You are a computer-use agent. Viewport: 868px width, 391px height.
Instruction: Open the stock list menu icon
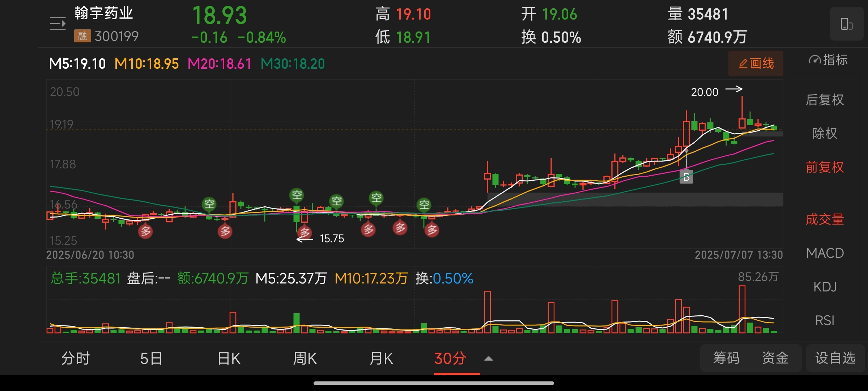[58, 24]
